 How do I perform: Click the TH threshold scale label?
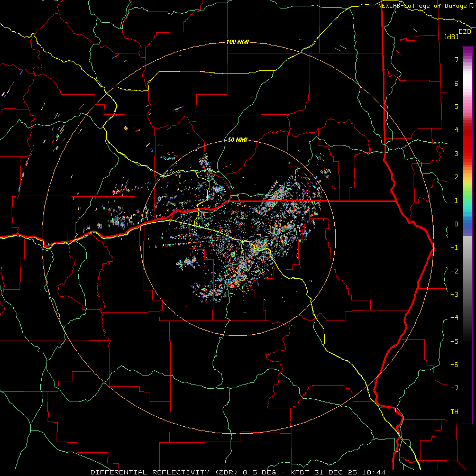coord(454,412)
